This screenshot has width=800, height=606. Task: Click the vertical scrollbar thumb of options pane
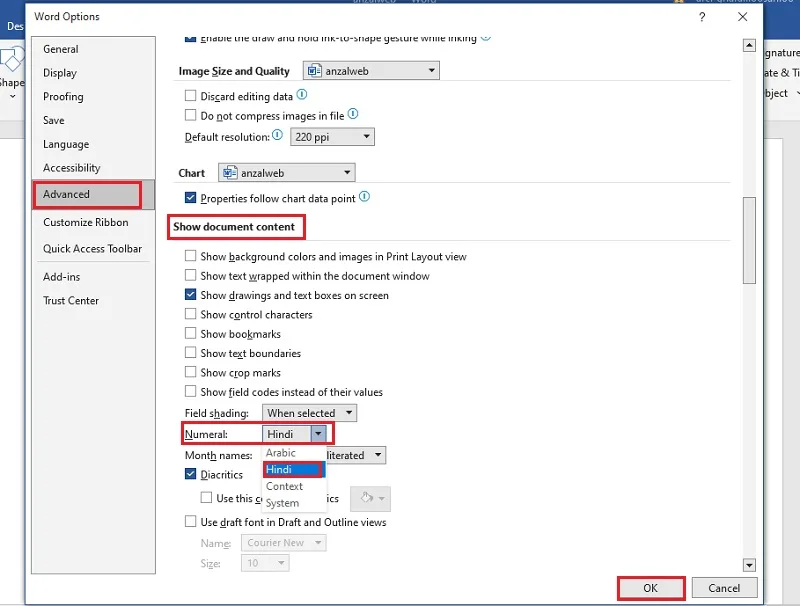click(x=749, y=240)
